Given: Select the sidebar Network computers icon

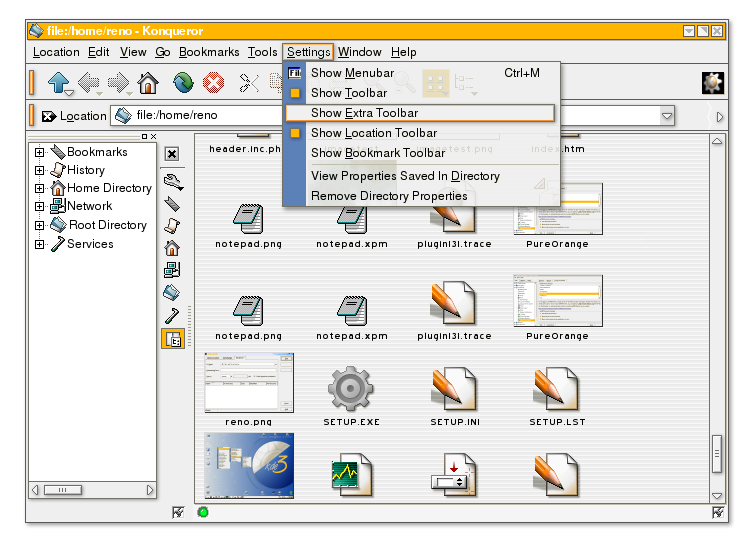Looking at the screenshot, I should (x=172, y=270).
